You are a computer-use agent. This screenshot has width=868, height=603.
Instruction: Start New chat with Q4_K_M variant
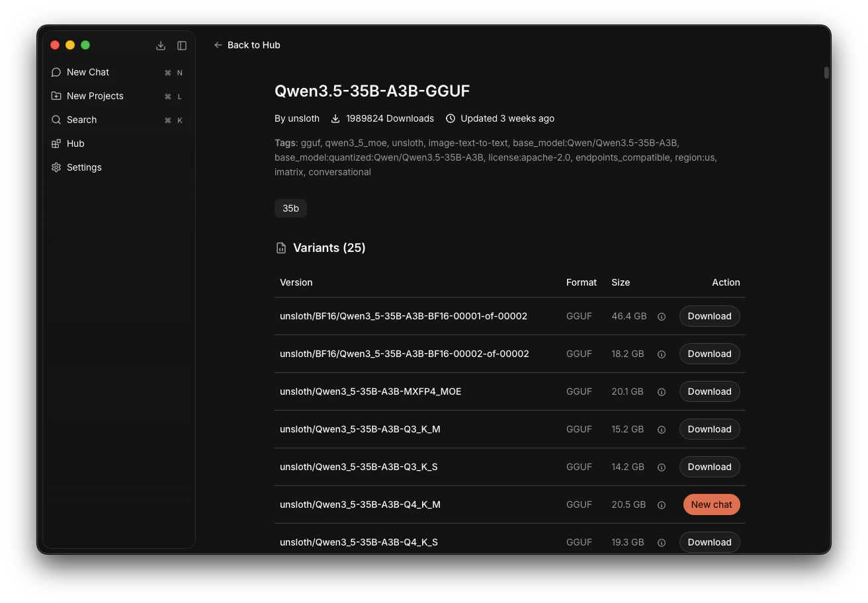711,504
